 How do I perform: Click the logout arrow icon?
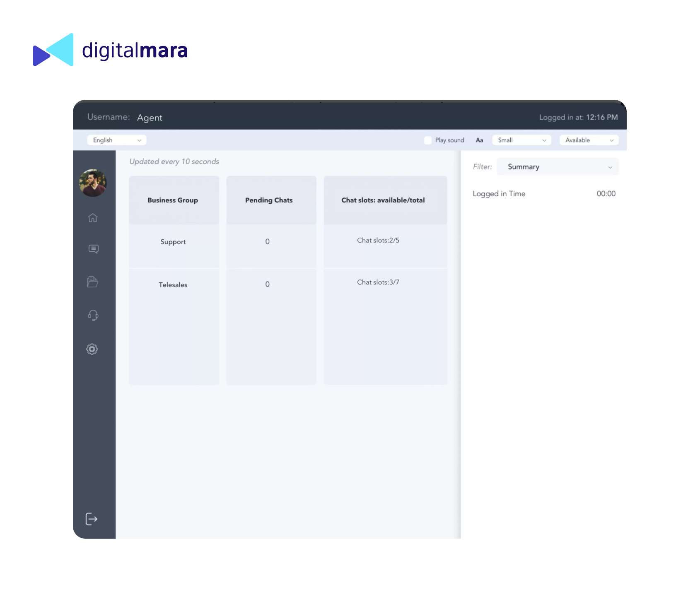(x=92, y=519)
